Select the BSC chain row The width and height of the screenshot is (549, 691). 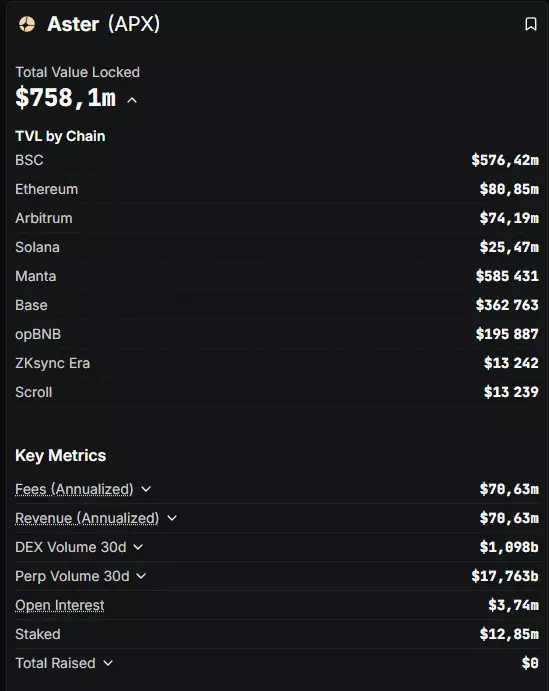(277, 160)
